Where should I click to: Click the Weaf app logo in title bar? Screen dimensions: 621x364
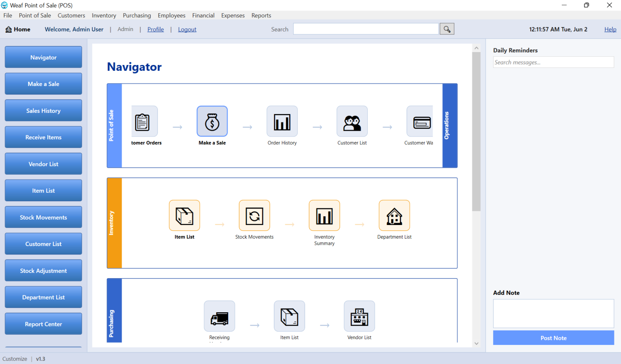coord(5,5)
